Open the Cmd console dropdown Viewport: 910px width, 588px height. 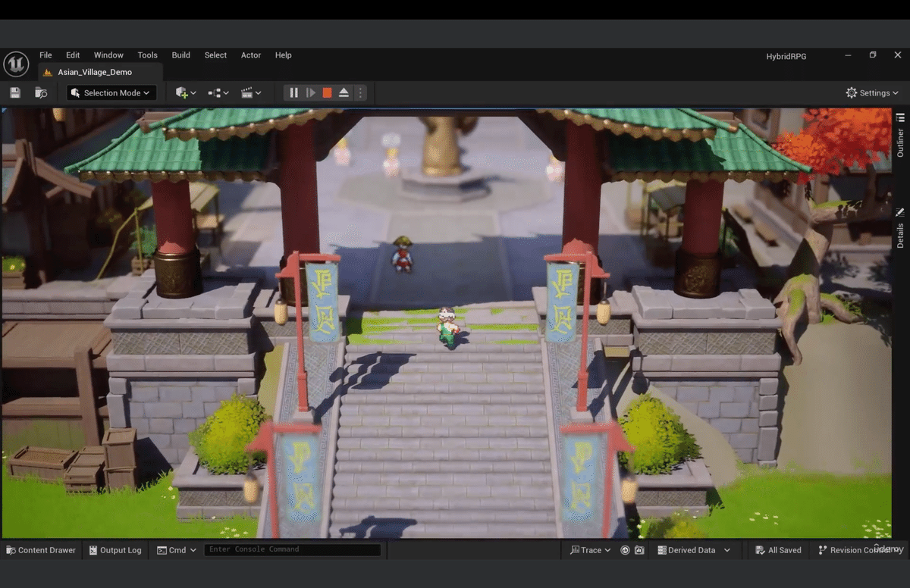176,549
